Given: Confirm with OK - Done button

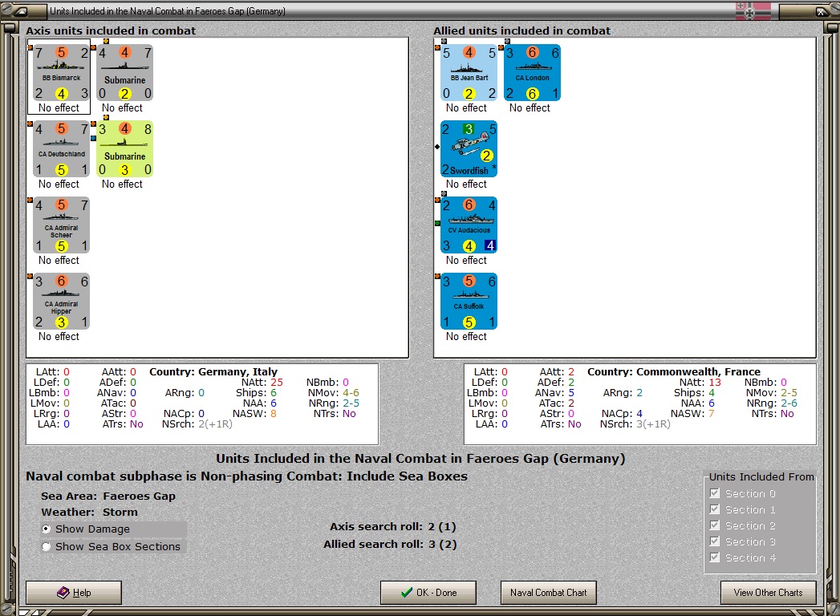Looking at the screenshot, I should (x=428, y=593).
